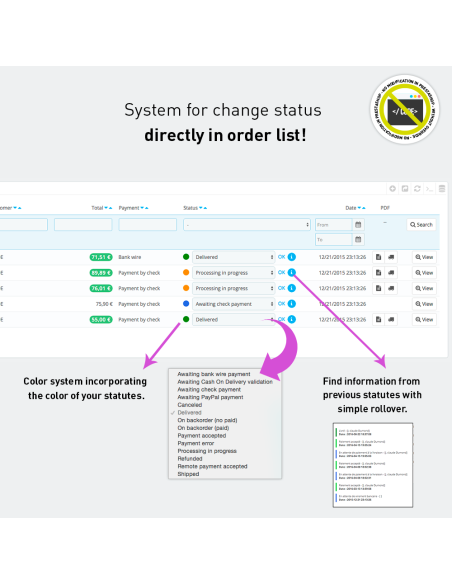Click the Total filter input field

83,225
